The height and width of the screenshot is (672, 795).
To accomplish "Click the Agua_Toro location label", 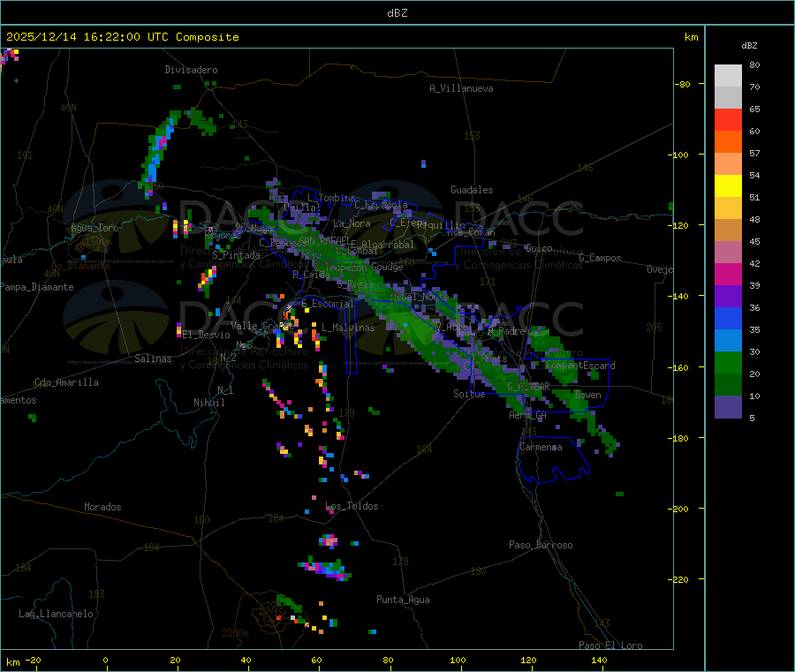I will [x=95, y=228].
